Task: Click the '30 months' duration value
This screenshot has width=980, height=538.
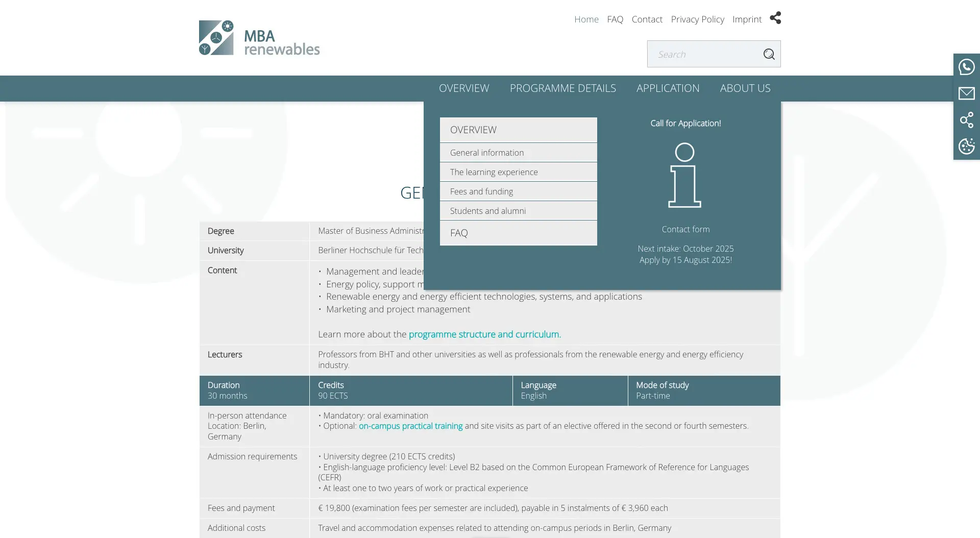Action: coord(227,396)
